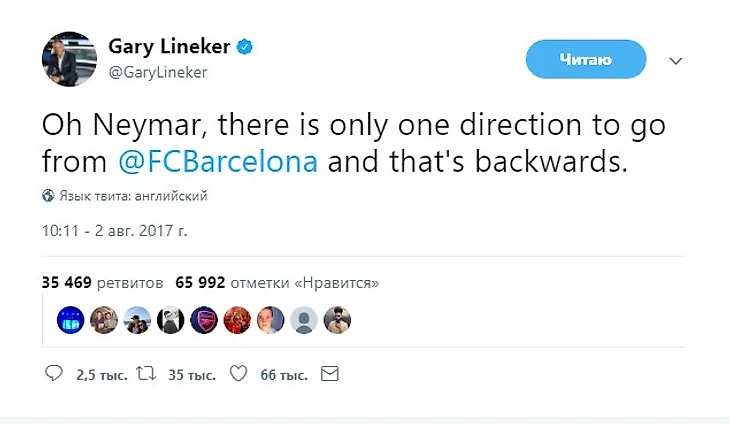The image size is (730, 424).
Task: Open the last liker avatar in the row
Action: point(338,319)
